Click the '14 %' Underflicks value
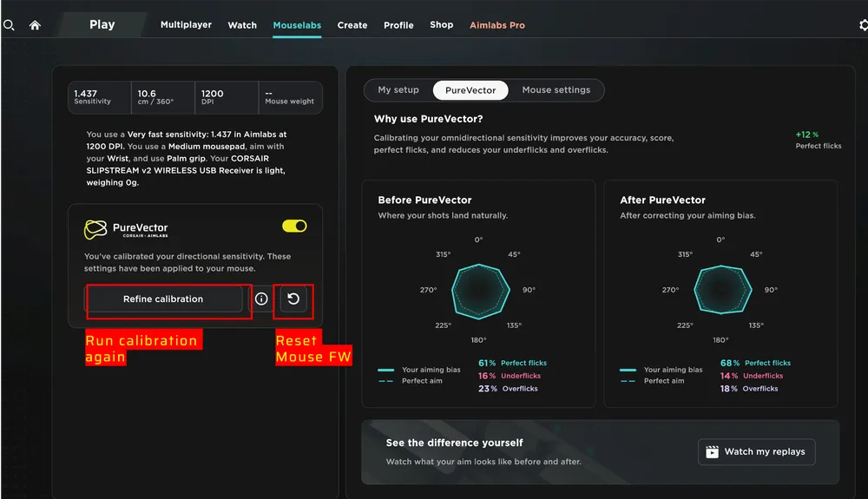 pos(729,376)
